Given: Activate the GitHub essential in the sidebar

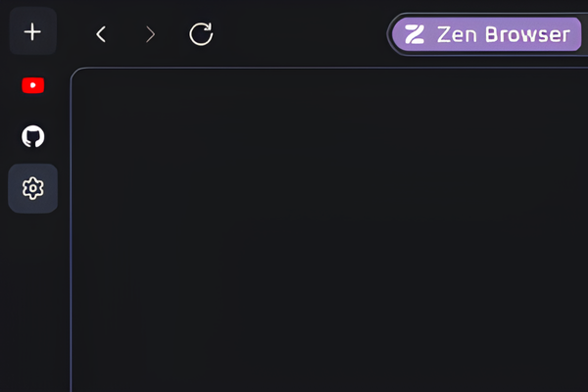Looking at the screenshot, I should point(33,136).
